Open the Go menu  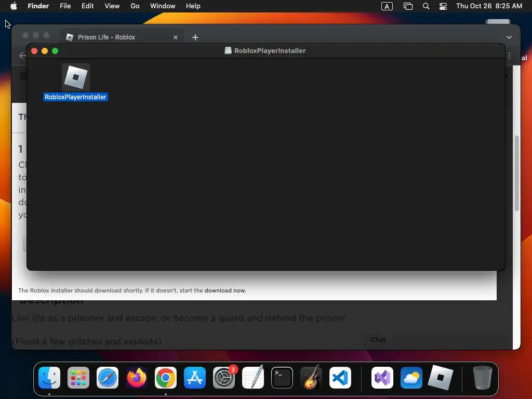135,6
